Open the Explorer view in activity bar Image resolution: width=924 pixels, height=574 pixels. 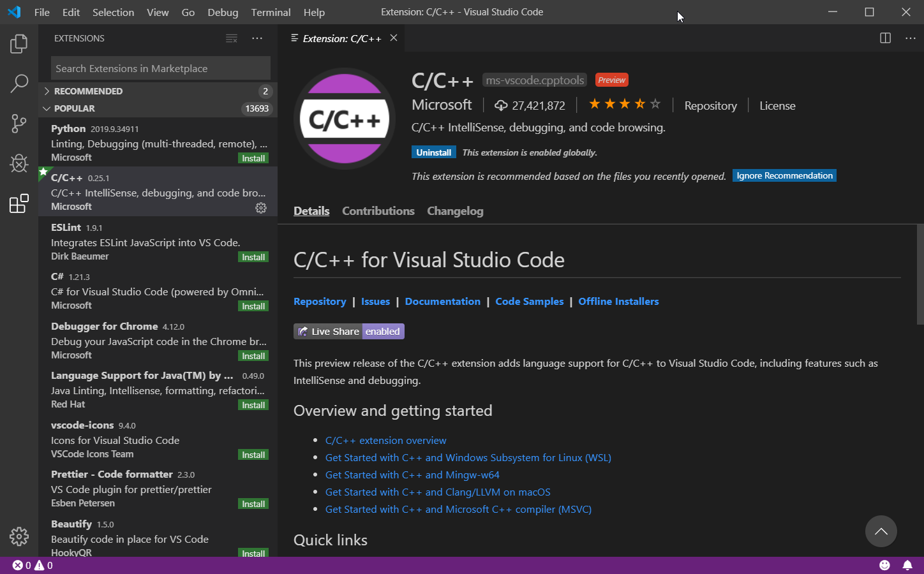tap(19, 44)
